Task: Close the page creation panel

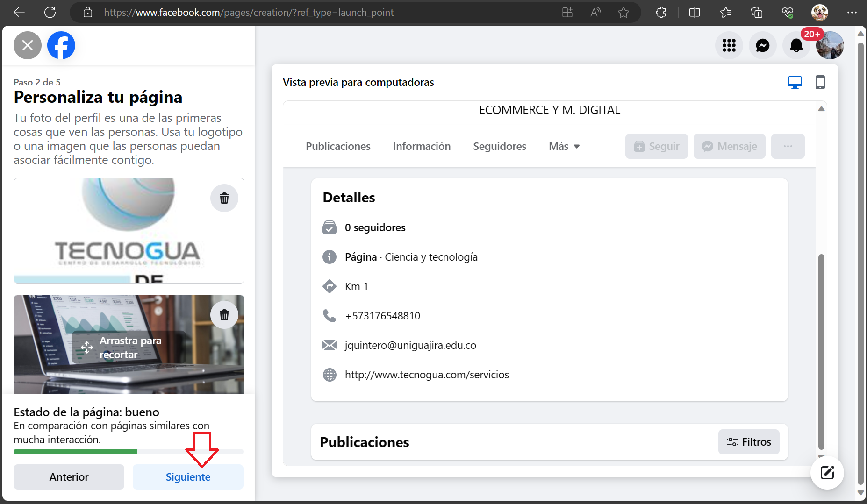Action: (x=28, y=45)
